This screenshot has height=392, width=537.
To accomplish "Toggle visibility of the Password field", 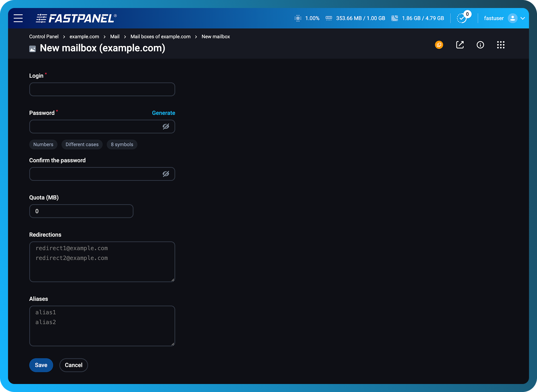I will pos(166,126).
